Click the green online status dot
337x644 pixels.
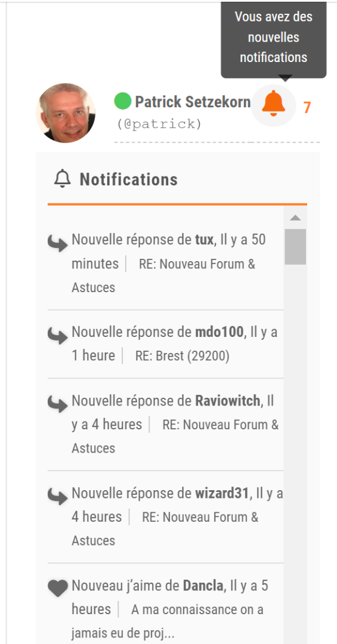point(122,101)
